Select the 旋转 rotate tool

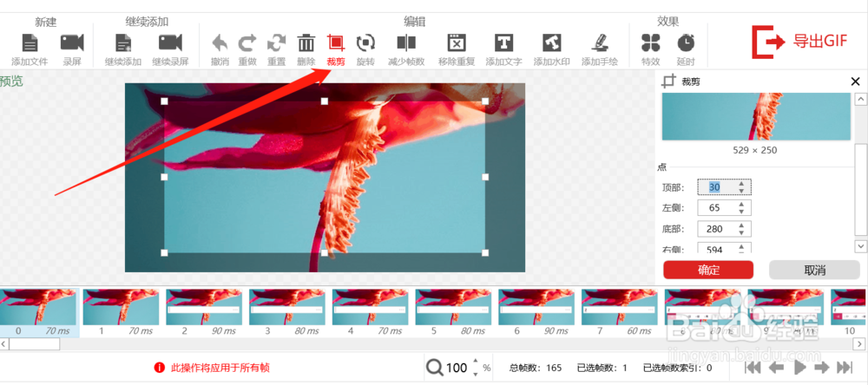click(x=365, y=42)
